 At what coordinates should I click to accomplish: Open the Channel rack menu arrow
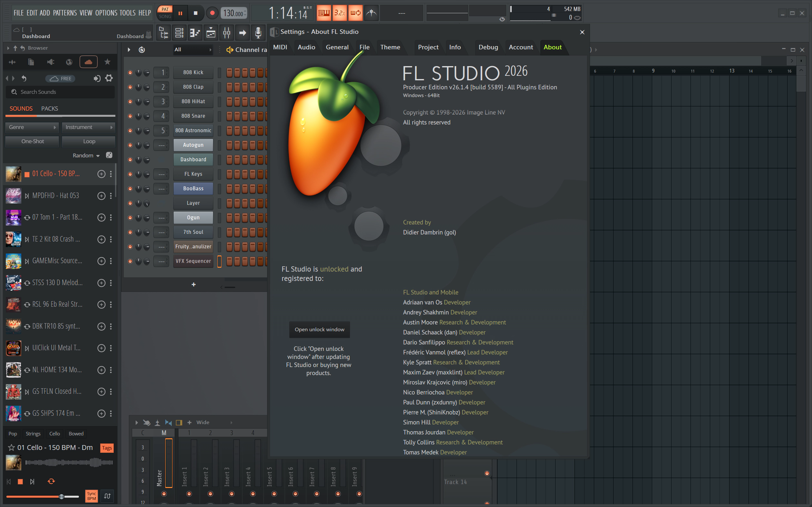coord(129,50)
